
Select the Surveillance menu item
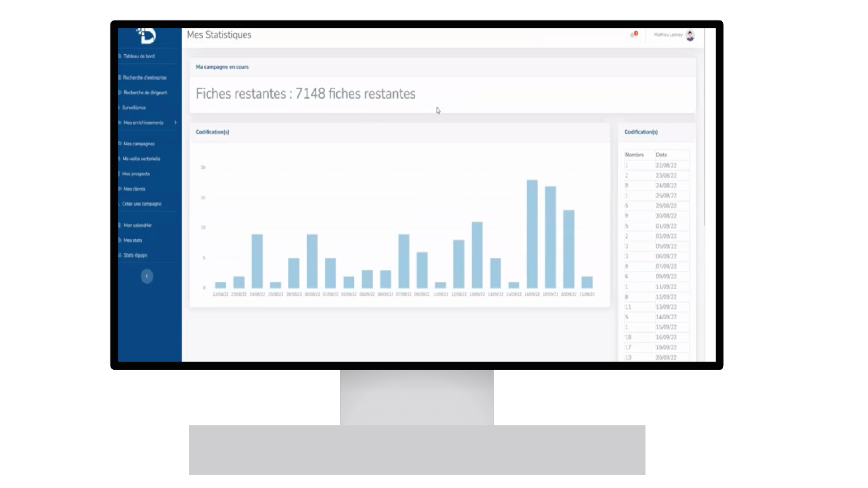(x=134, y=108)
